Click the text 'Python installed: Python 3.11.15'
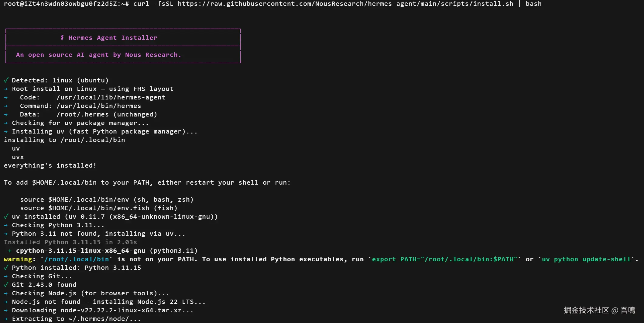This screenshot has width=644, height=323. tap(77, 268)
